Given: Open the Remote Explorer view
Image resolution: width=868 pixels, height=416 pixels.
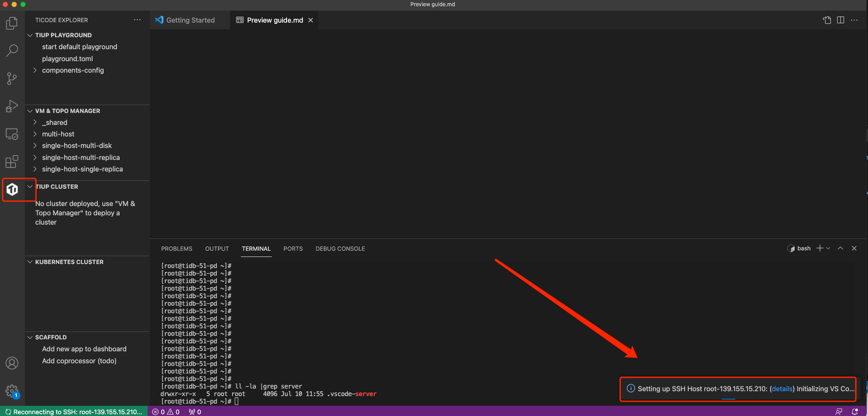Looking at the screenshot, I should click(x=12, y=134).
